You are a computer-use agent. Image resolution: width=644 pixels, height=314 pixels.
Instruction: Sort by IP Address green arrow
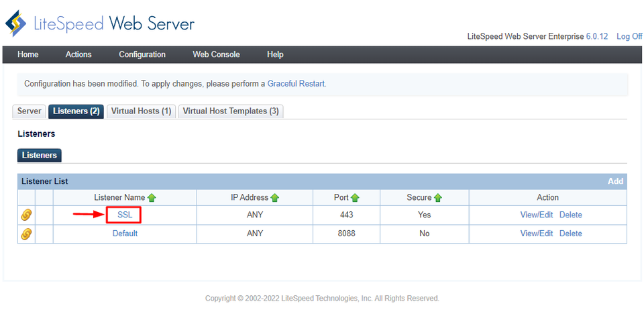click(275, 198)
